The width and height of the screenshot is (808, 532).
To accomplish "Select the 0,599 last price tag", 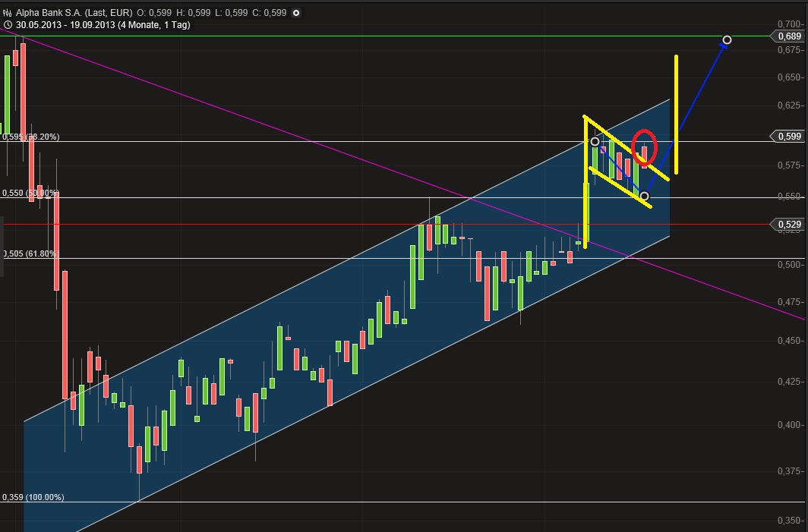I will pos(789,136).
